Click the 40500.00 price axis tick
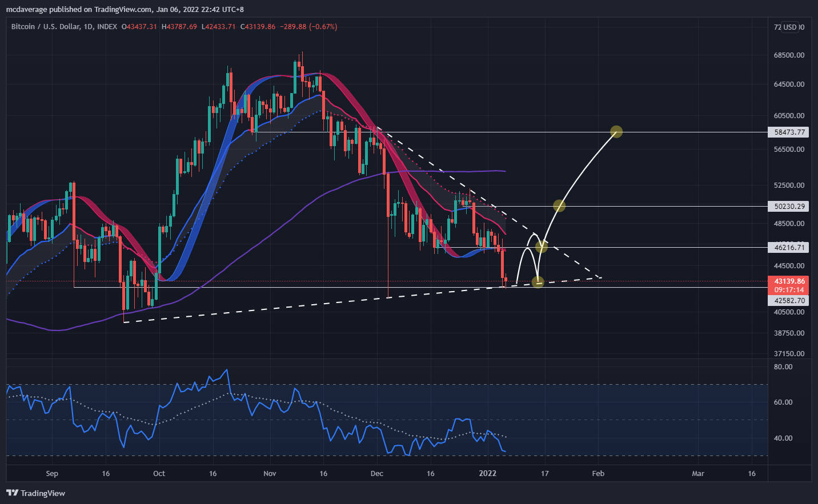This screenshot has width=818, height=504. [789, 312]
